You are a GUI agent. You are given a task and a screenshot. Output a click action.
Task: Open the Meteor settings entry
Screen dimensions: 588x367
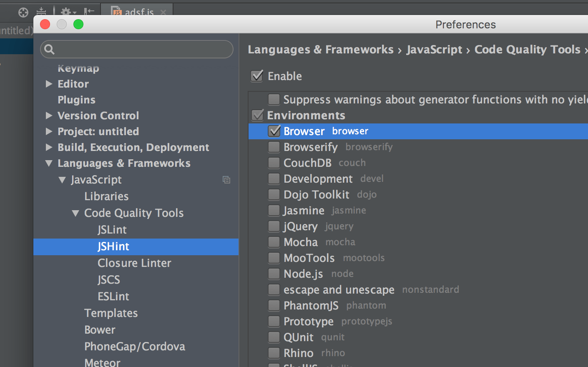(102, 362)
